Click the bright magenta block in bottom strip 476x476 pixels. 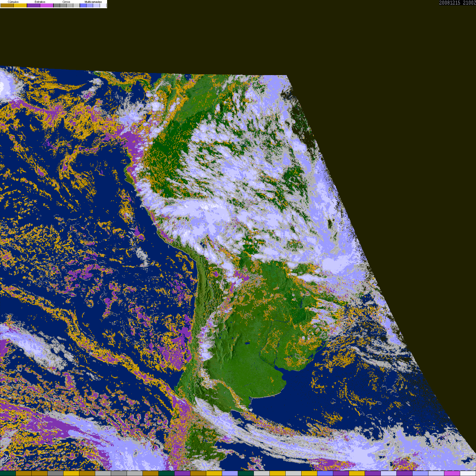click(452, 473)
